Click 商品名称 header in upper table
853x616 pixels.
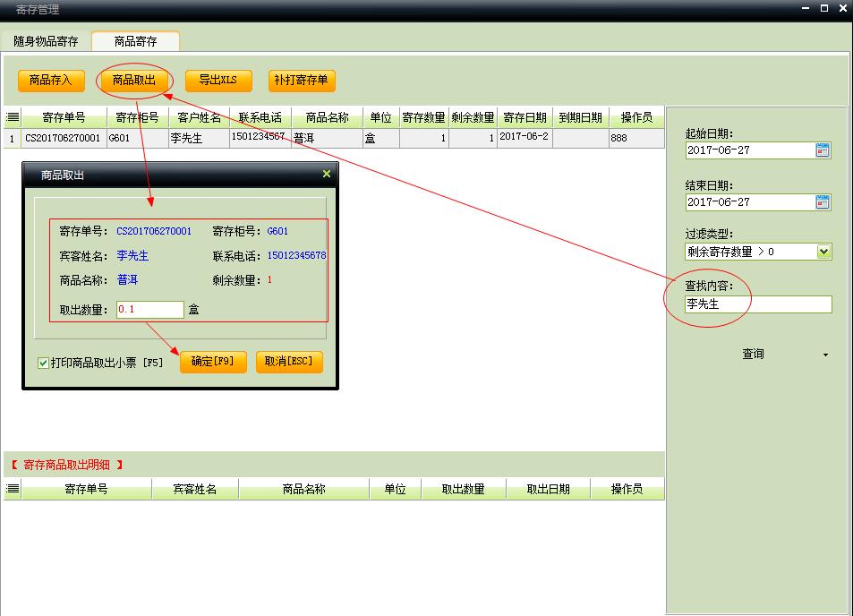tap(327, 117)
